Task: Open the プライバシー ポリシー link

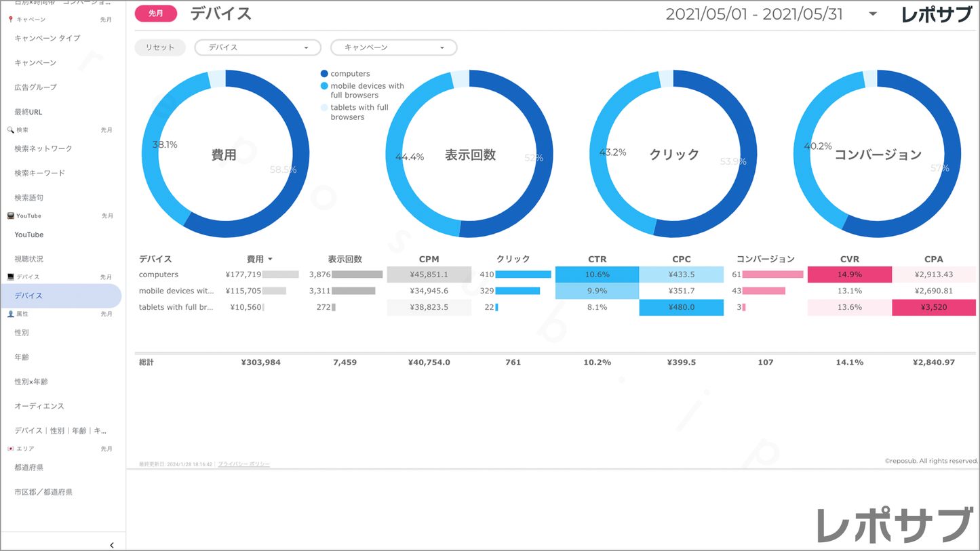Action: click(x=243, y=464)
